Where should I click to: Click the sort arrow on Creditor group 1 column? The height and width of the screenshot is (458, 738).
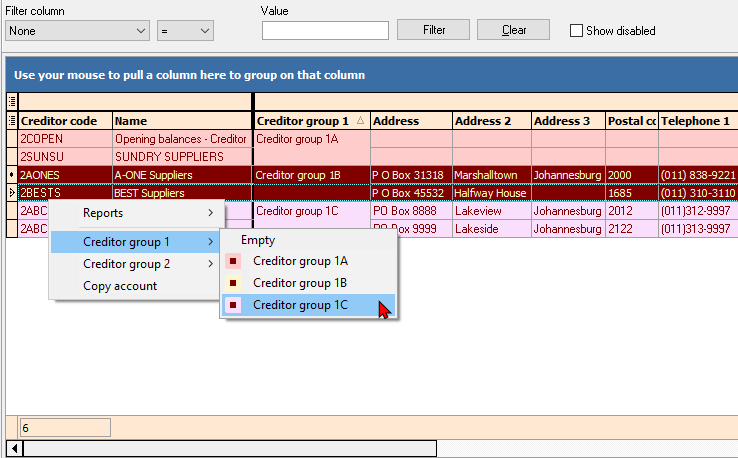[360, 121]
